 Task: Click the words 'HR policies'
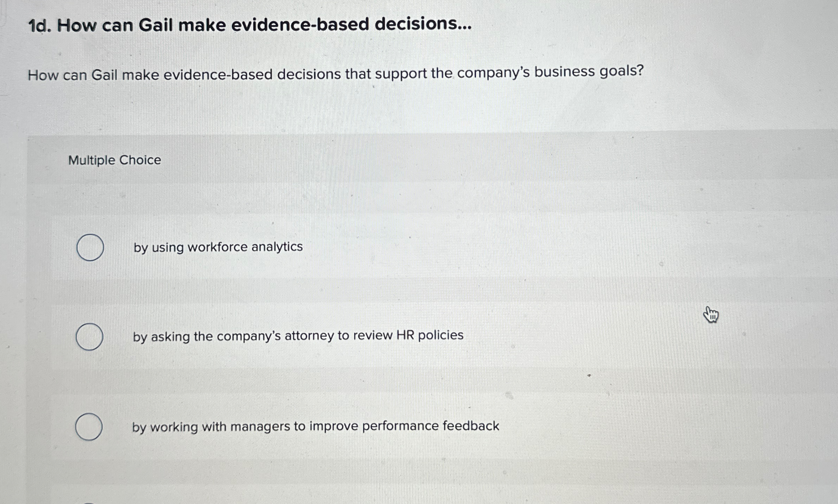(436, 336)
